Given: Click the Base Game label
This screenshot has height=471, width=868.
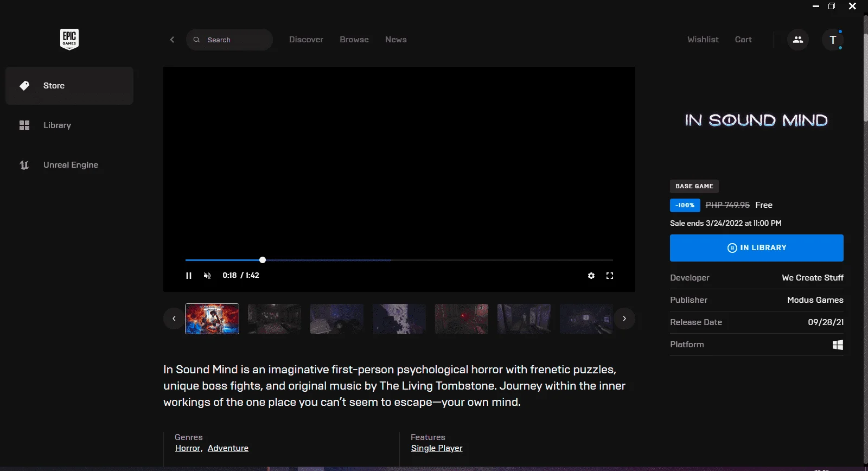Looking at the screenshot, I should pyautogui.click(x=694, y=186).
